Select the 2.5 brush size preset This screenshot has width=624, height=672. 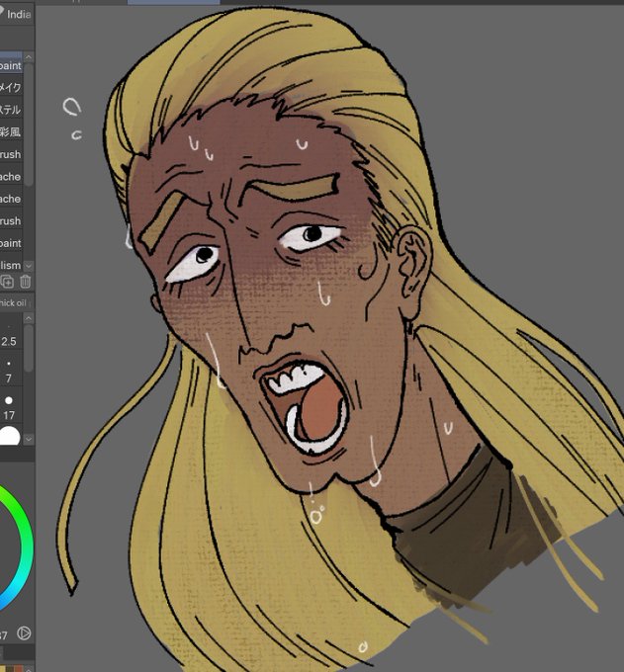[9, 336]
